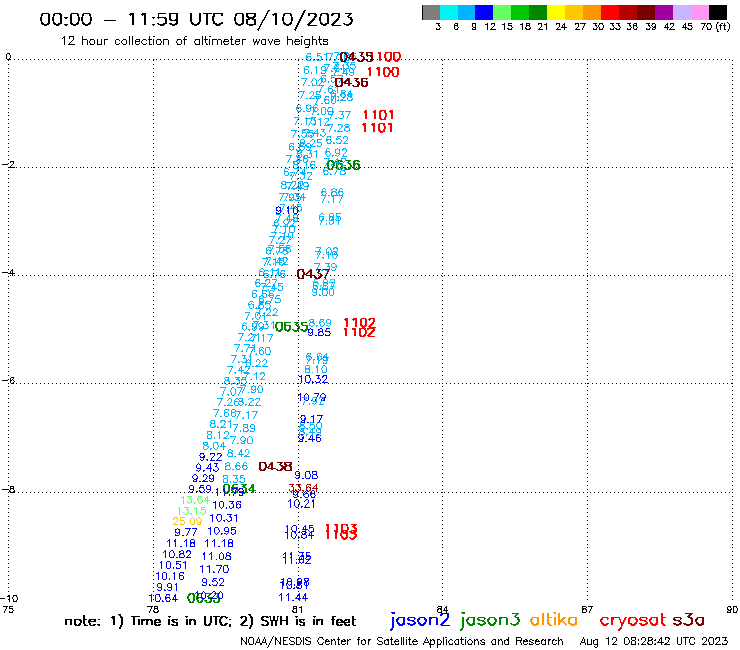The width and height of the screenshot is (740, 650).
Task: Click the jason3 time marker "0635"
Action: [292, 327]
